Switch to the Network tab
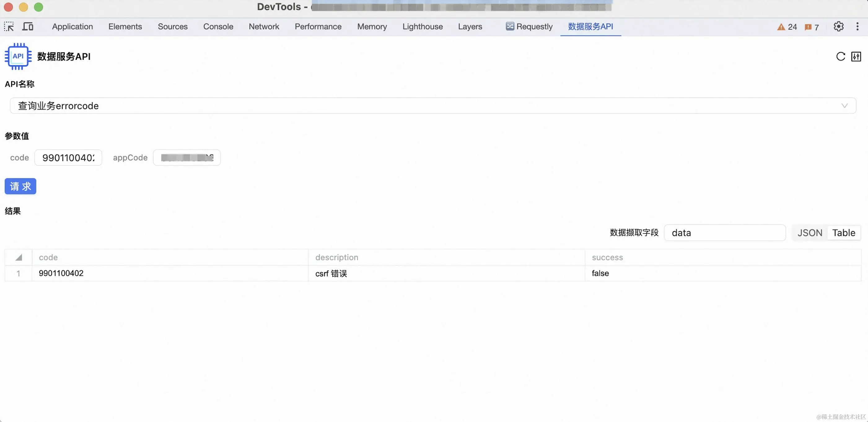868x422 pixels. coord(264,27)
